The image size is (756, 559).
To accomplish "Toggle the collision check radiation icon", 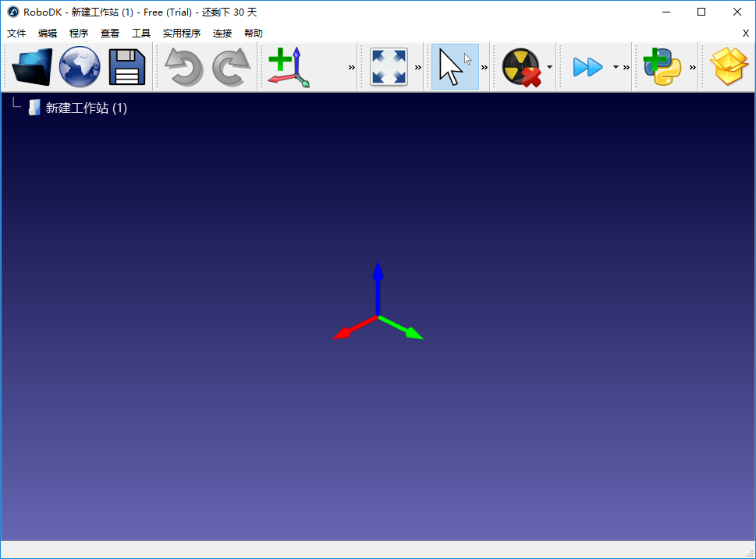I will tap(522, 67).
